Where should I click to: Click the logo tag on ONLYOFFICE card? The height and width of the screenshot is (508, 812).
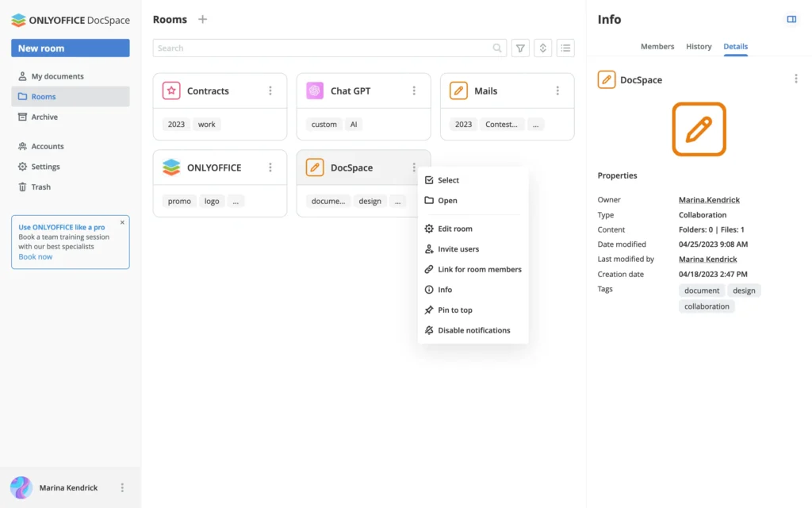point(211,201)
